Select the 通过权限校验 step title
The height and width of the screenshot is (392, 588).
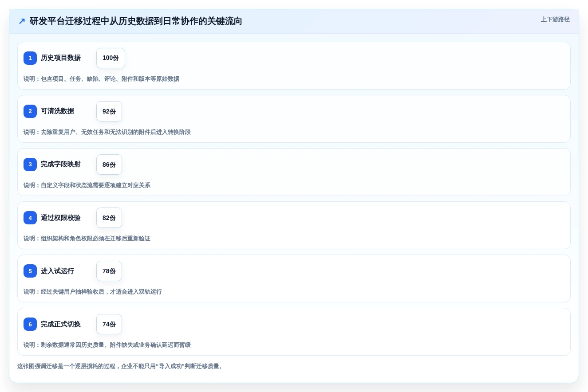click(x=61, y=218)
